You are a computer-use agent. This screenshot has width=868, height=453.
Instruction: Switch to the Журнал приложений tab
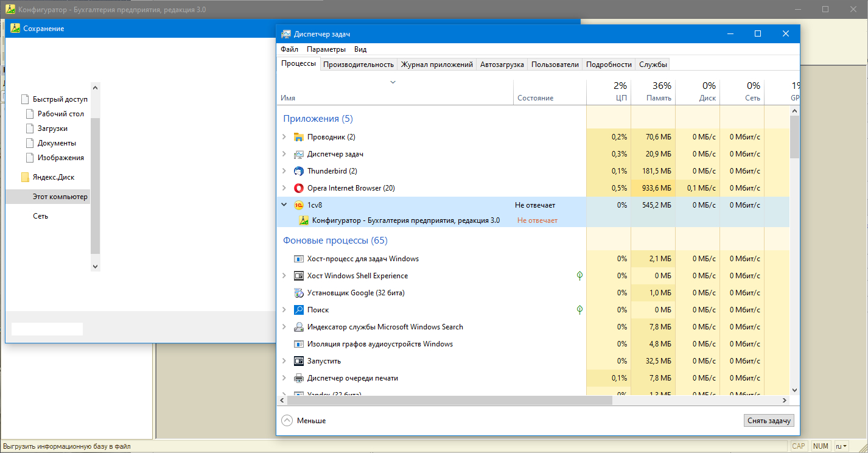pyautogui.click(x=436, y=64)
